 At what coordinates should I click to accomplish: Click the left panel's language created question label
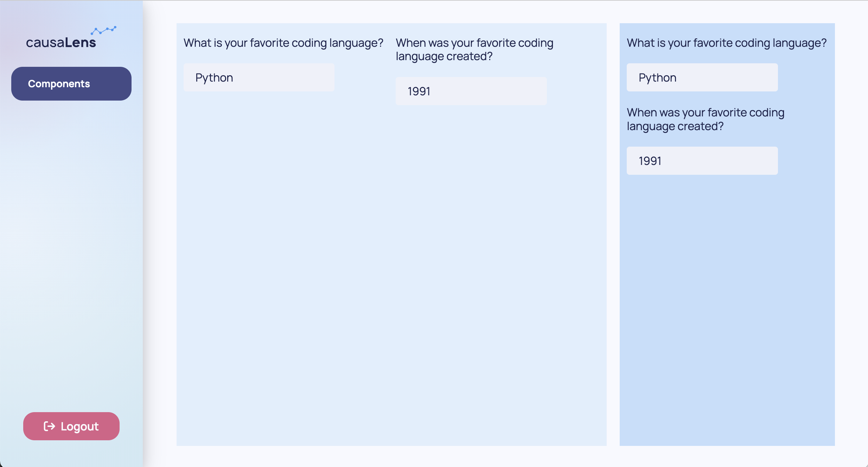(474, 50)
